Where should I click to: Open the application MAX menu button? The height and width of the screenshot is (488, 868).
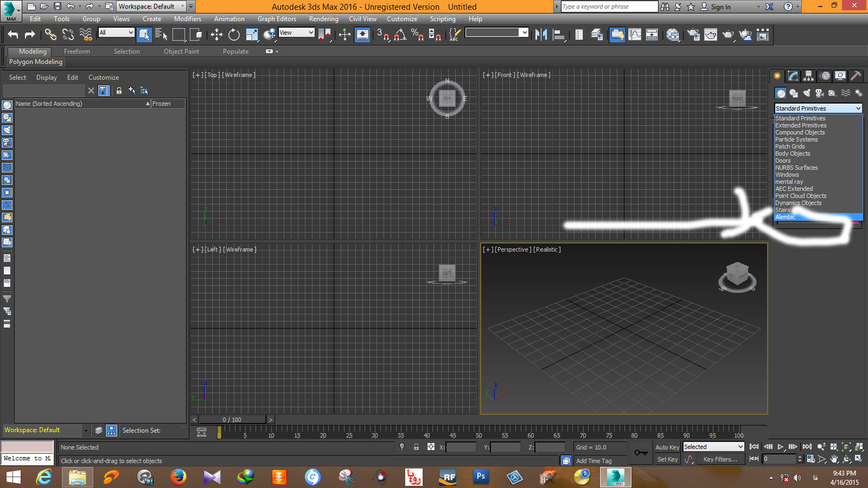coord(10,11)
